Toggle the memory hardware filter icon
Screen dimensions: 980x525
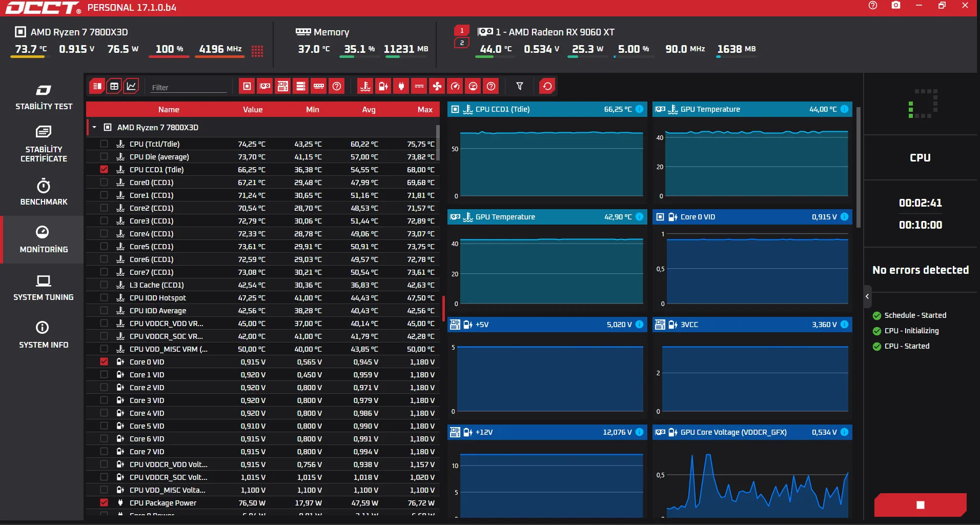coord(319,86)
